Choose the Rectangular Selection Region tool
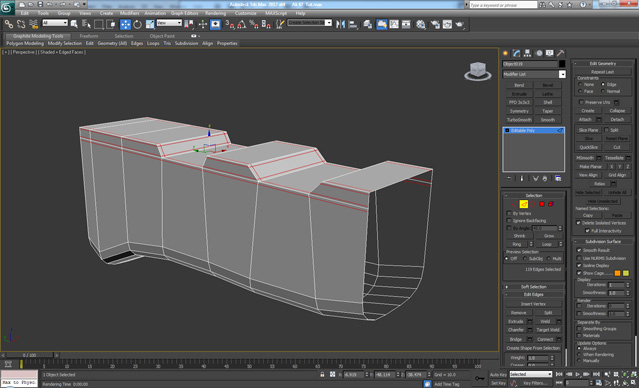 coord(99,24)
